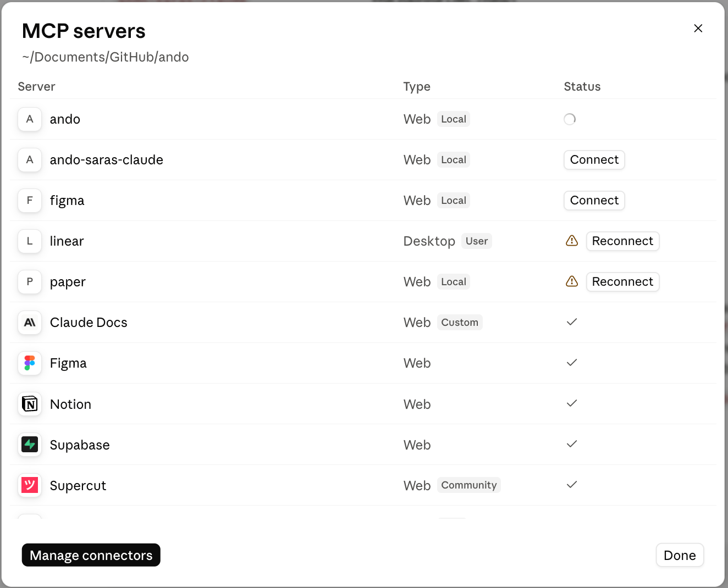Click the paper server P icon
Image resolution: width=728 pixels, height=588 pixels.
(x=30, y=282)
